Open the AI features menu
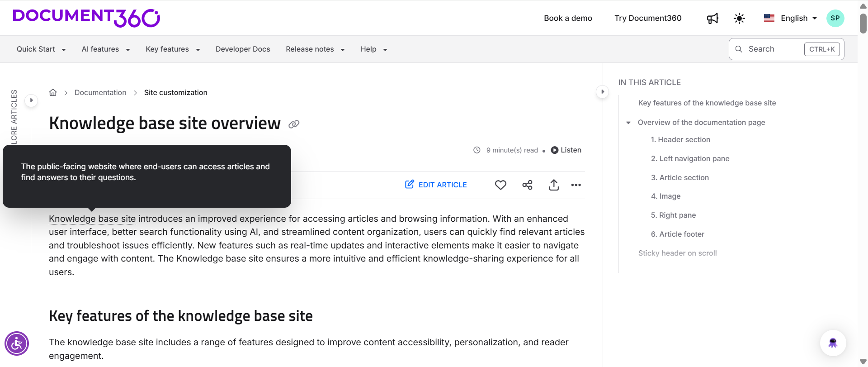Image resolution: width=868 pixels, height=367 pixels. click(x=106, y=49)
